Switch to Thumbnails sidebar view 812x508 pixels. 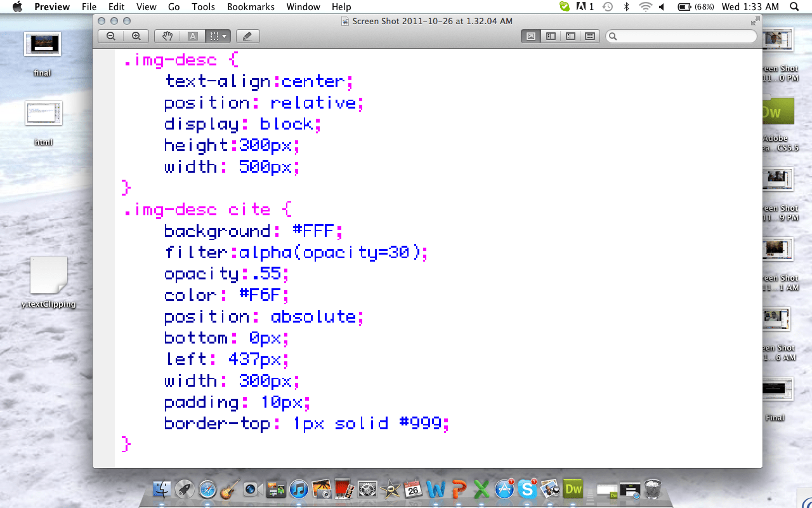coord(551,36)
